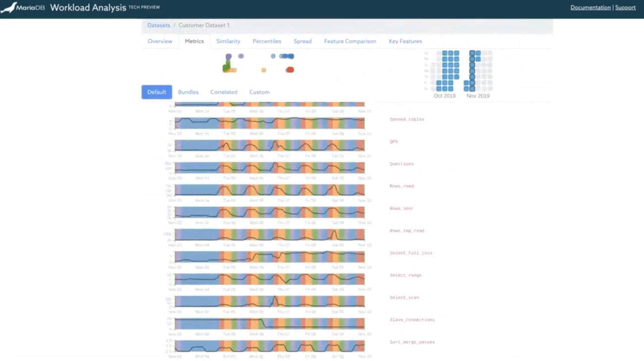Screen dimensions: 644x361
Task: Toggle the Bundles metric grouping
Action: [x=188, y=92]
